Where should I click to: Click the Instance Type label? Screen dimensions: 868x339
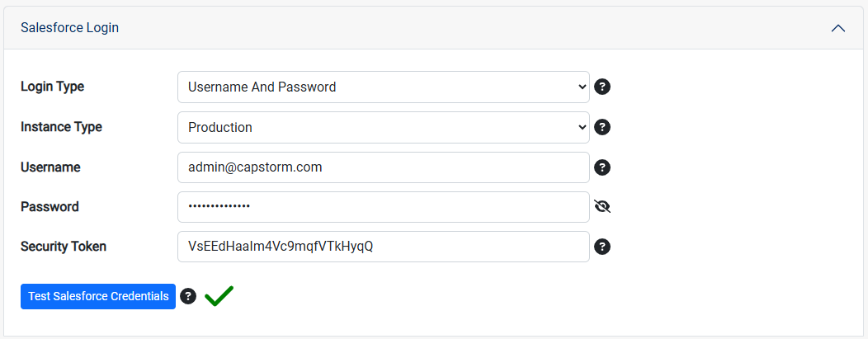tap(61, 127)
